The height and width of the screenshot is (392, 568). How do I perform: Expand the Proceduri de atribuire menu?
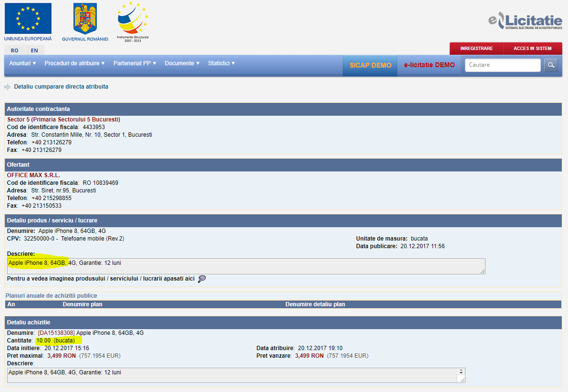pos(74,63)
